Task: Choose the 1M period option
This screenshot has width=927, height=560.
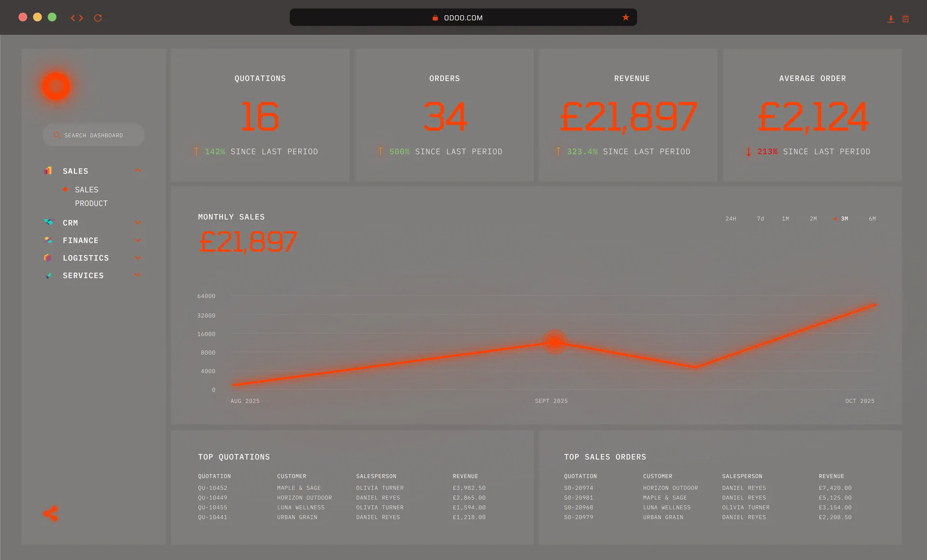Action: (786, 219)
